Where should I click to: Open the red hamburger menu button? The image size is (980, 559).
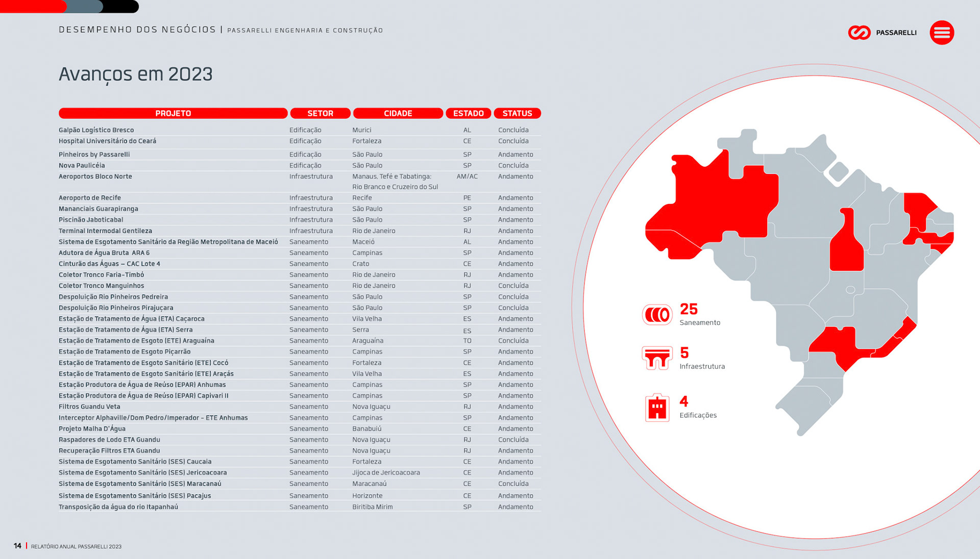point(942,33)
